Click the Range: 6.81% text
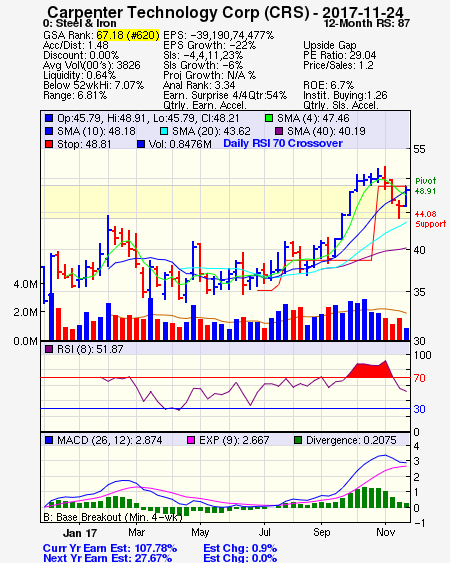The width and height of the screenshot is (450, 563). pos(75,96)
